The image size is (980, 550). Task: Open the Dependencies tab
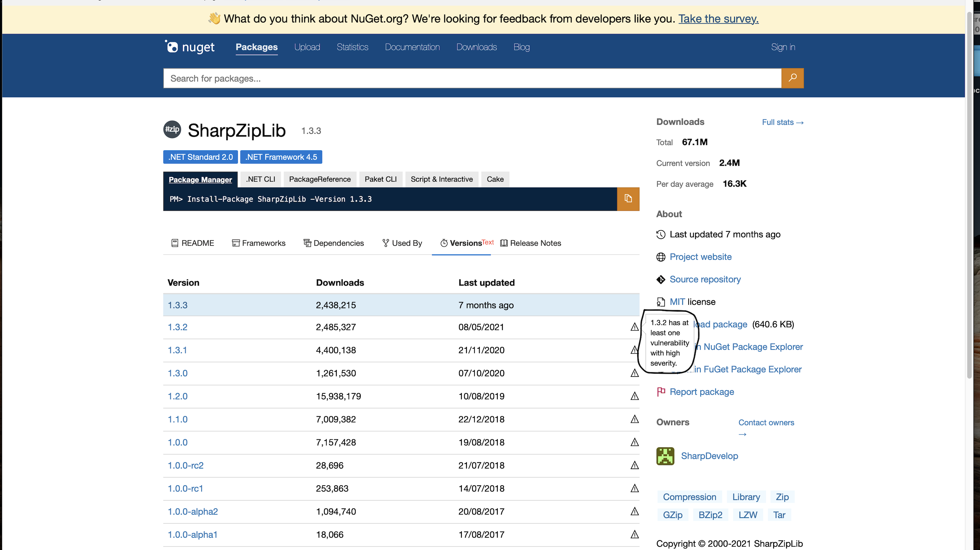334,243
